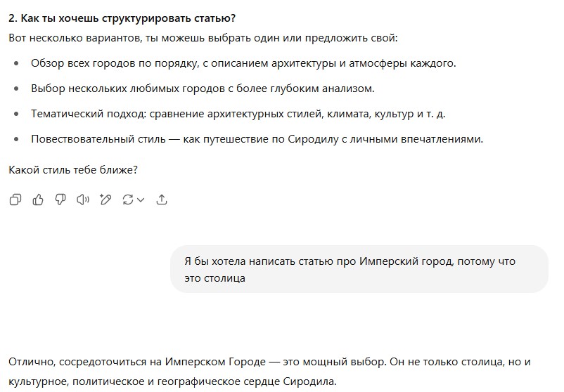
Task: Click the user message bubble about Имперский город
Action: pyautogui.click(x=359, y=269)
